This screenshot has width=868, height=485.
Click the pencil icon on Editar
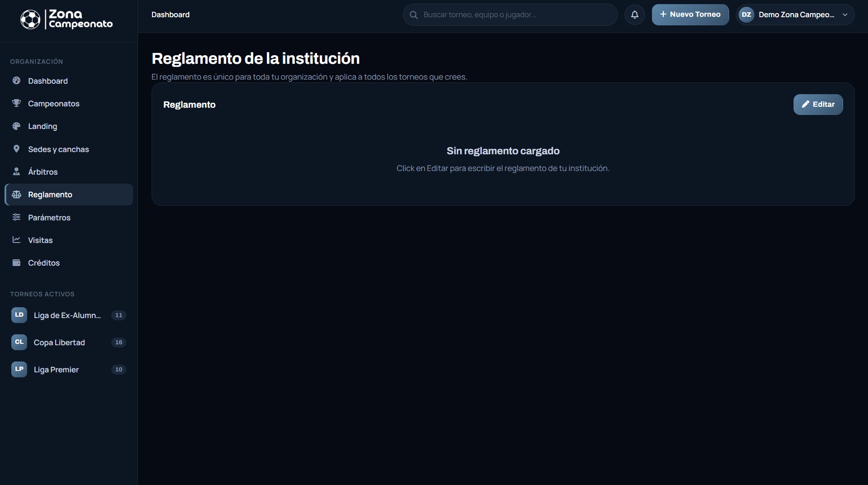805,104
